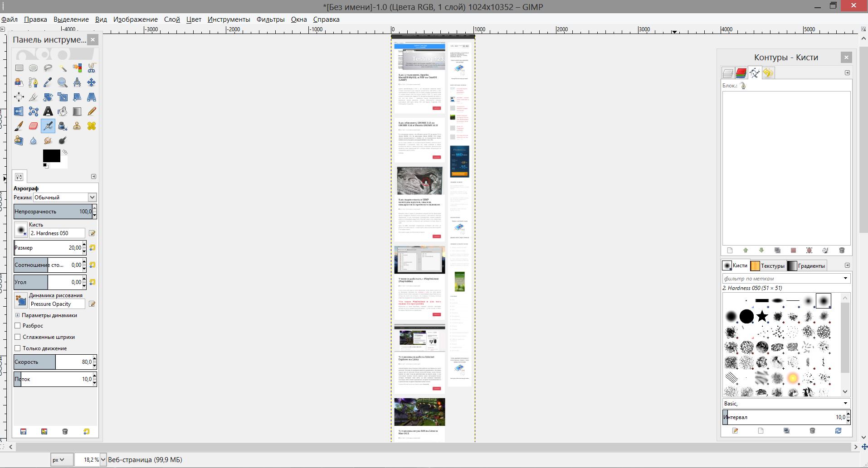Toggle the Сглаженные штрихи checkbox
This screenshot has width=868, height=468.
(18, 337)
